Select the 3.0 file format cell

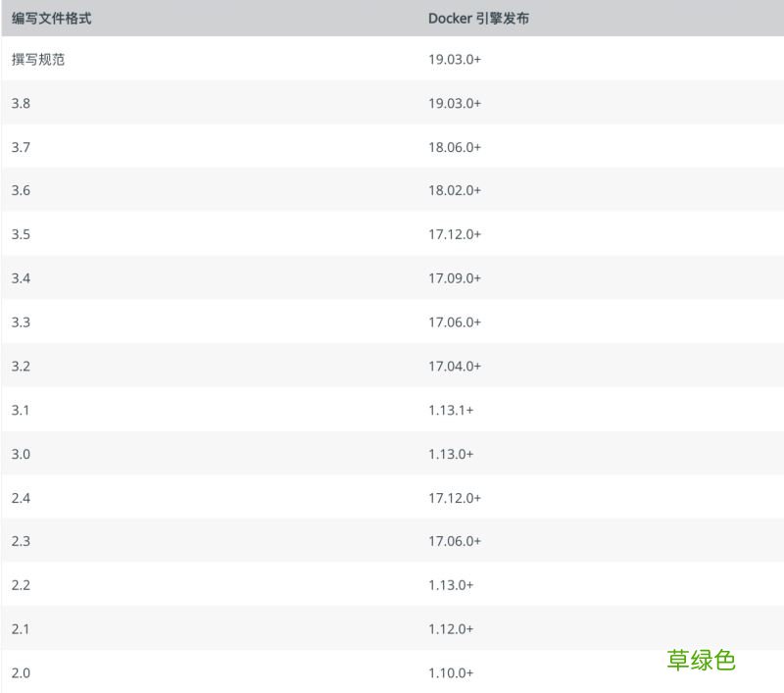point(21,454)
